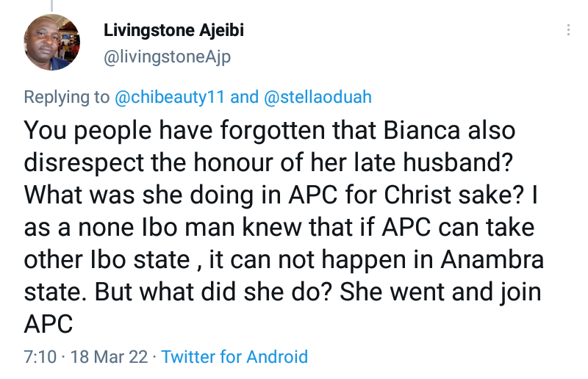Click the tweet's first line of text
The height and width of the screenshot is (379, 588).
pyautogui.click(x=271, y=131)
